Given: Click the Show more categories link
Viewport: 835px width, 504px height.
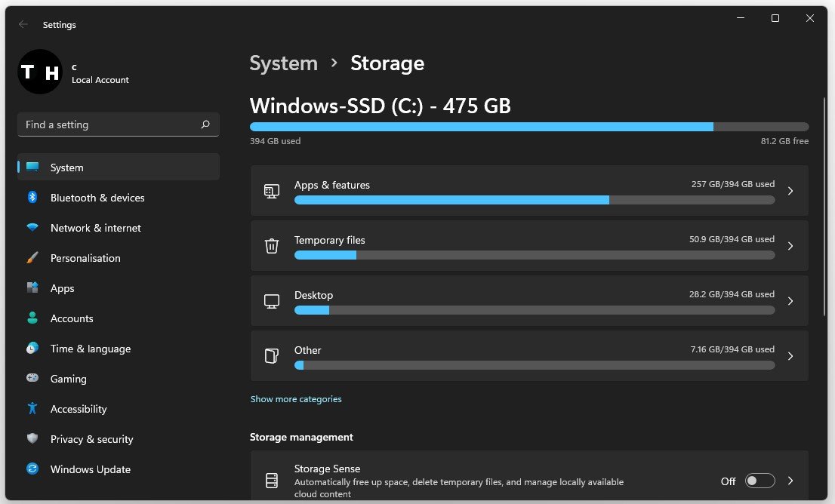Looking at the screenshot, I should pos(296,399).
